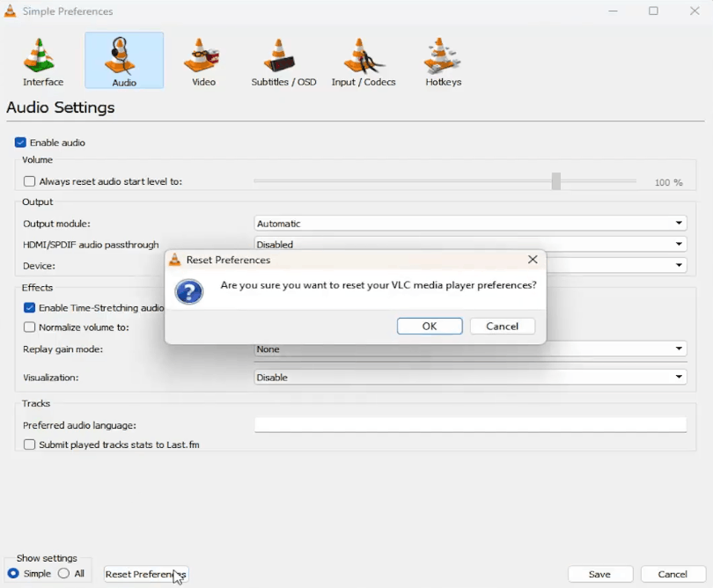
Task: Disable Enable Time-Stretching audio
Action: (x=30, y=307)
